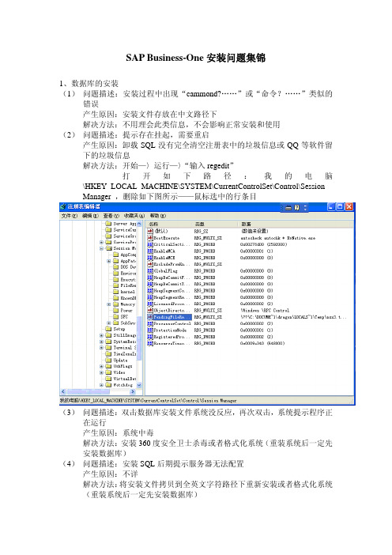
Task: Open the 编辑 menu in registry editor
Action: pyautogui.click(x=89, y=216)
